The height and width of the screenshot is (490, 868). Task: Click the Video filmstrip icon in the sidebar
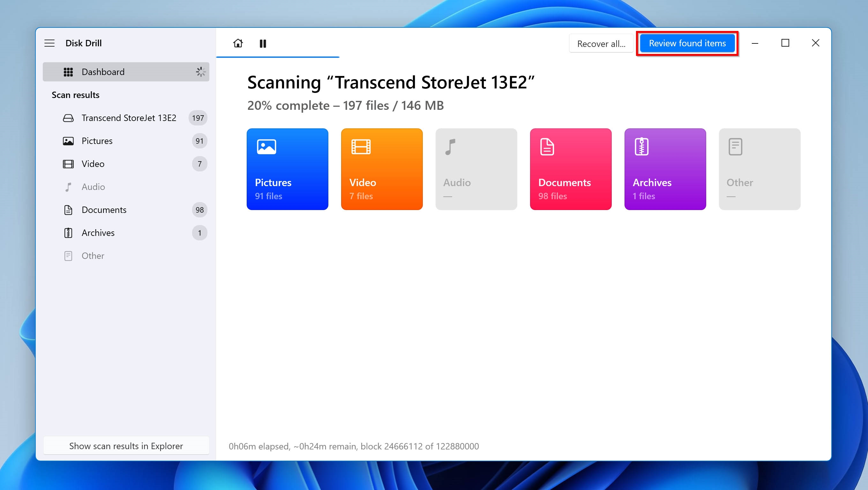click(x=68, y=164)
